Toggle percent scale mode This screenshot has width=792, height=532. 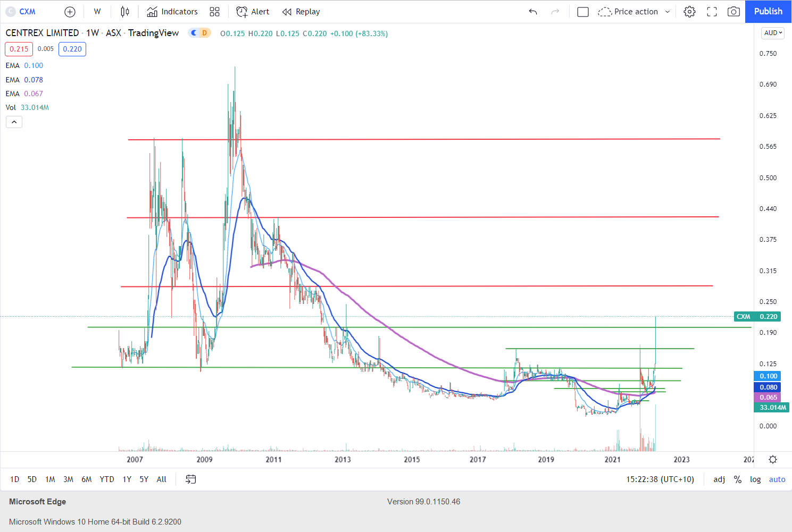click(x=738, y=479)
